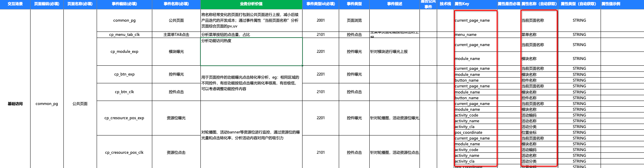Select the 事件编码(必填) header cell
Viewport: 644px width, 168px height.
pos(124,4)
